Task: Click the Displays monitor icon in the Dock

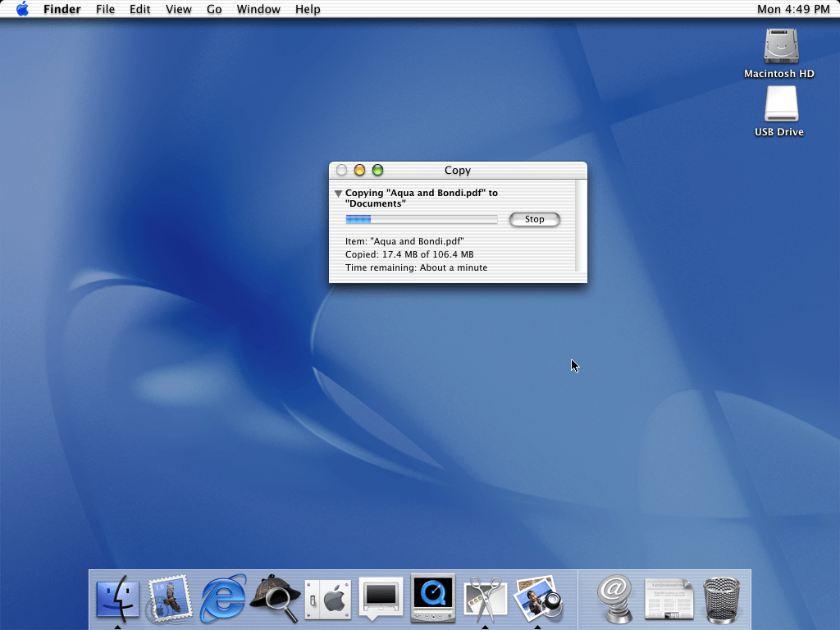Action: pyautogui.click(x=381, y=598)
